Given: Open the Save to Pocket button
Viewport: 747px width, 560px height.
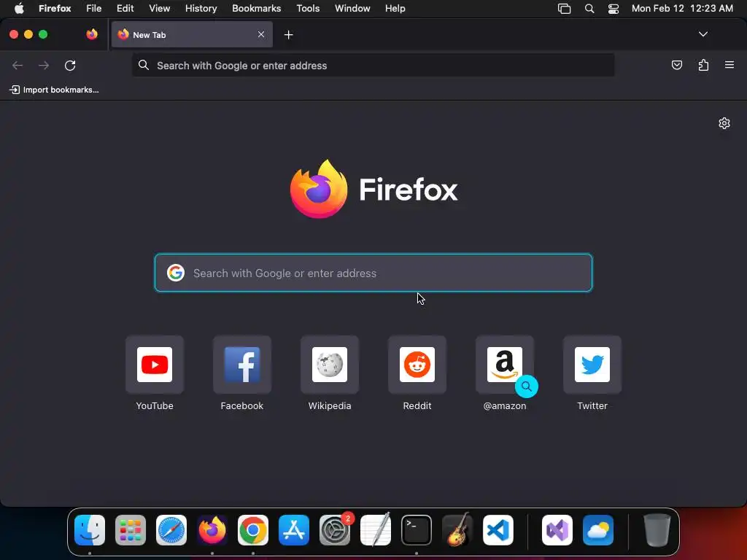Looking at the screenshot, I should 676,65.
